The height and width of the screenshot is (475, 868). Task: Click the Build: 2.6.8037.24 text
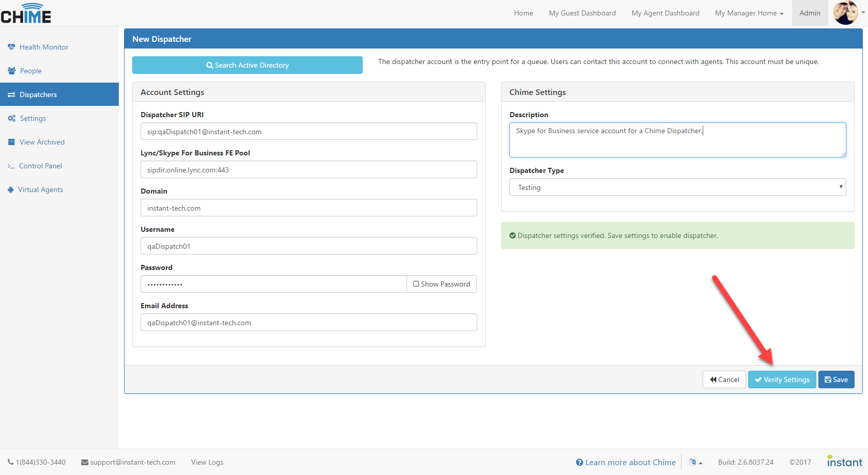tap(746, 462)
